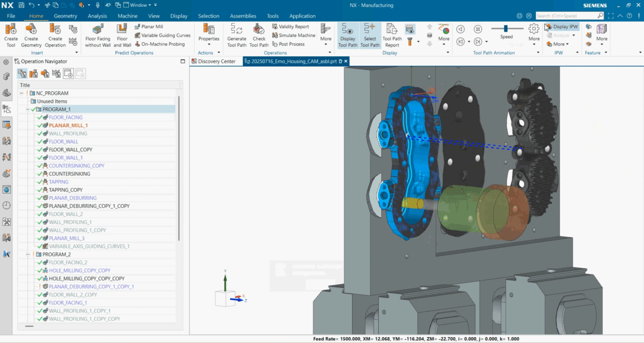Step to next operation in animation

click(x=478, y=42)
